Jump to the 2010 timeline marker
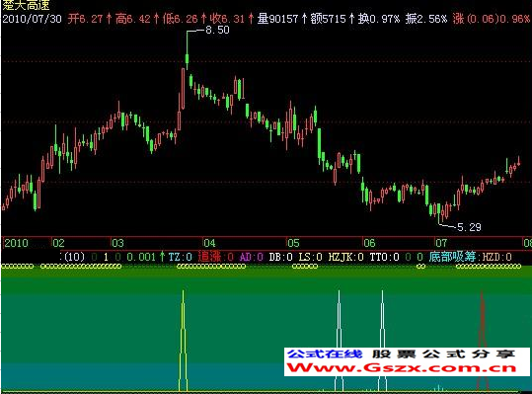The height and width of the screenshot is (394, 532). [16, 243]
